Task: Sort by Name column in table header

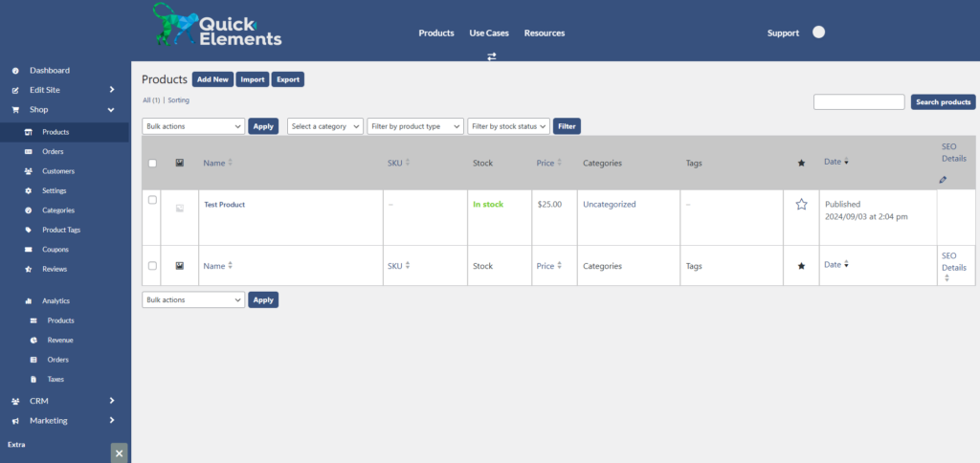Action: (217, 163)
